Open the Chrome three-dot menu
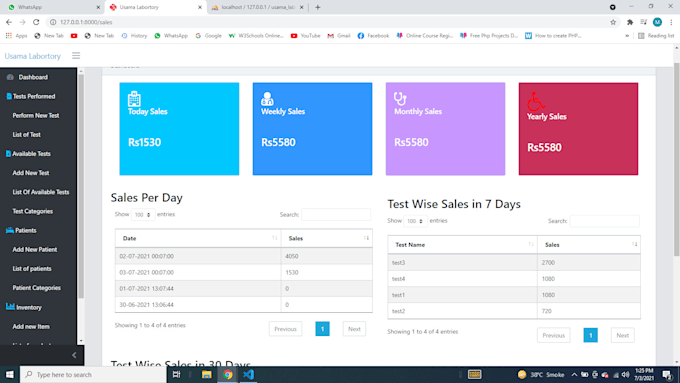The width and height of the screenshot is (680, 383). point(671,22)
